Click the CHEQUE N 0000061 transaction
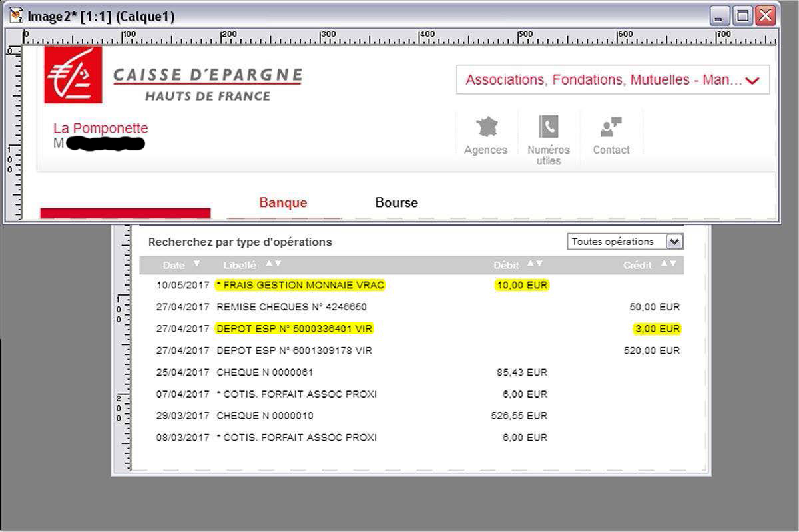Image resolution: width=799 pixels, height=532 pixels. click(x=265, y=372)
